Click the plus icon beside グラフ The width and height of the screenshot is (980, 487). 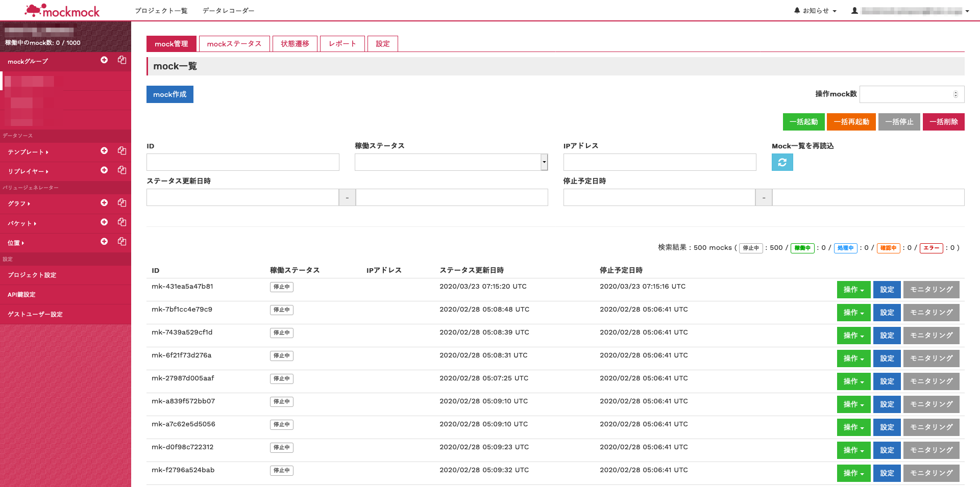(104, 202)
